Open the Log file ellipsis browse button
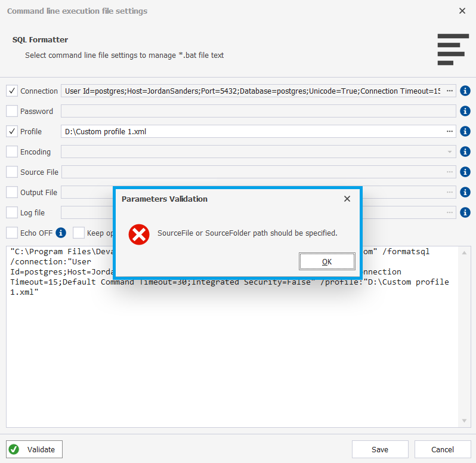The image size is (476, 463). (450, 212)
